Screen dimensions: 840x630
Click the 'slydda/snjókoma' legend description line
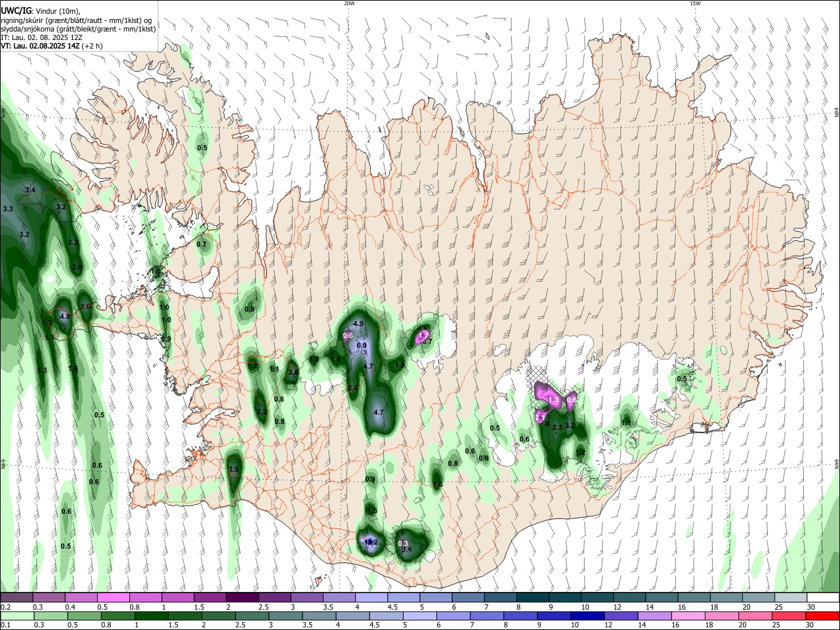(x=78, y=28)
